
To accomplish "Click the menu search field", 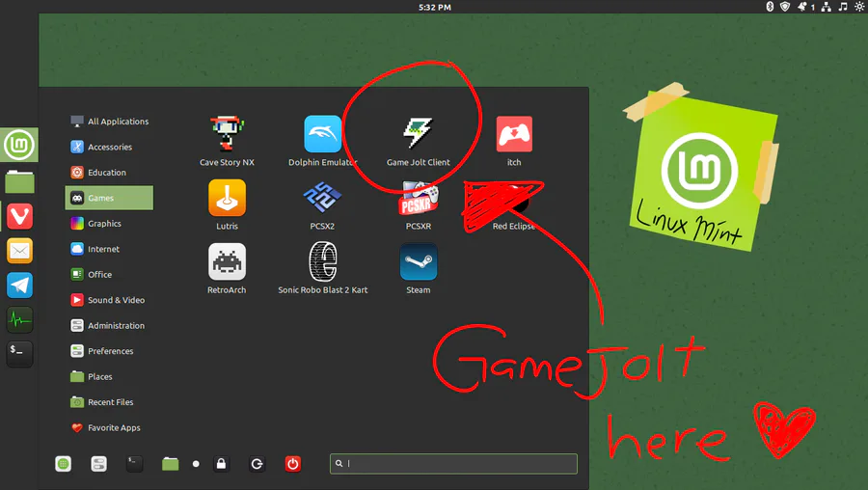I will [x=453, y=463].
